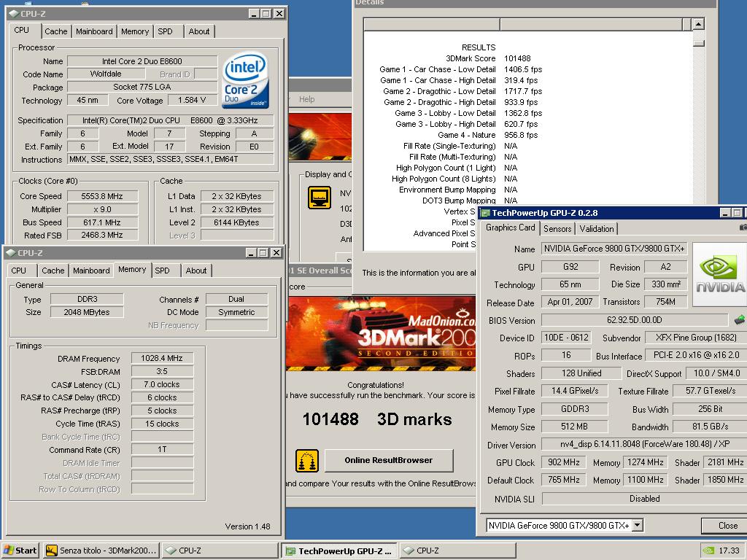
Task: Click the GPU-Z title bar icon
Action: (485, 213)
